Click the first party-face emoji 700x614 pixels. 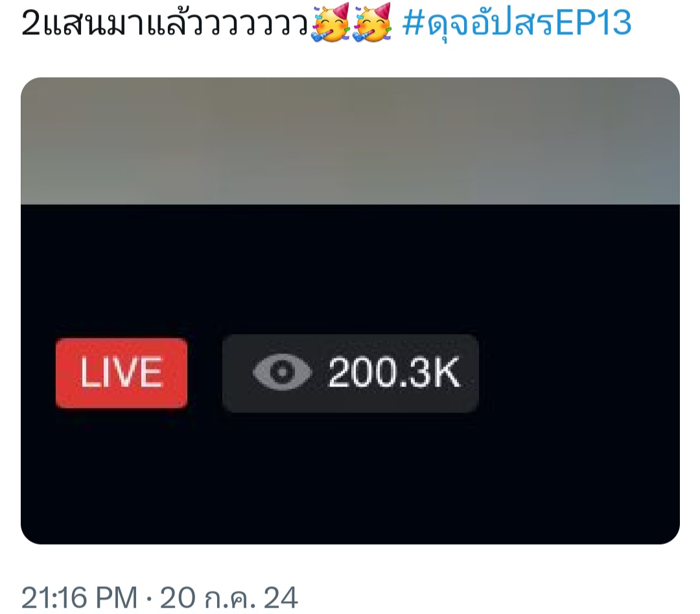coord(331,23)
